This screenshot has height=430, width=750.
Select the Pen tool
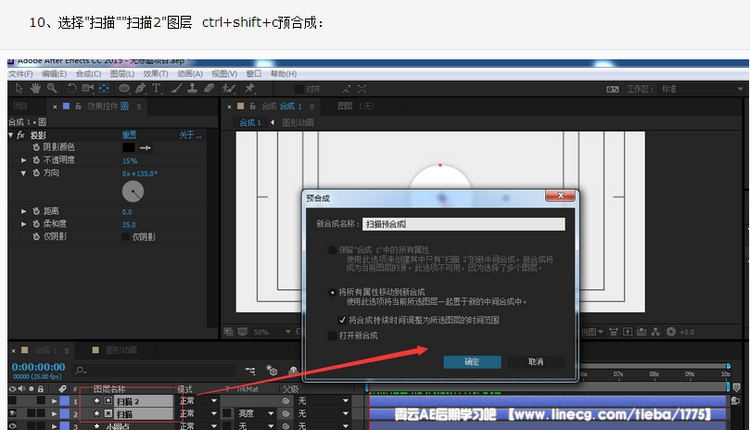click(140, 88)
